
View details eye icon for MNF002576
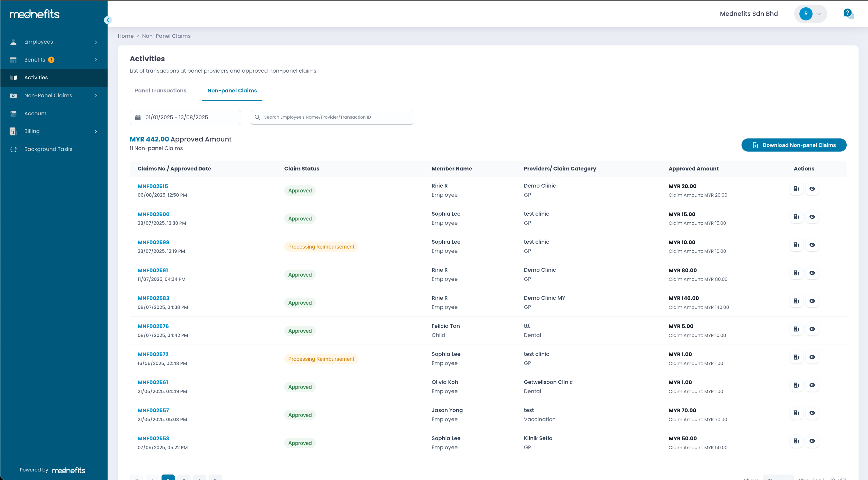pos(812,329)
